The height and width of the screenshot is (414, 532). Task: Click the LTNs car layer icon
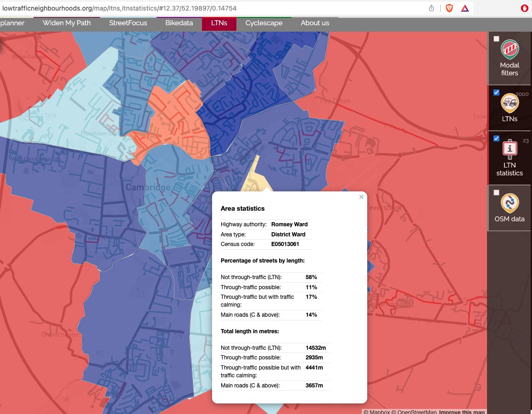[x=510, y=103]
